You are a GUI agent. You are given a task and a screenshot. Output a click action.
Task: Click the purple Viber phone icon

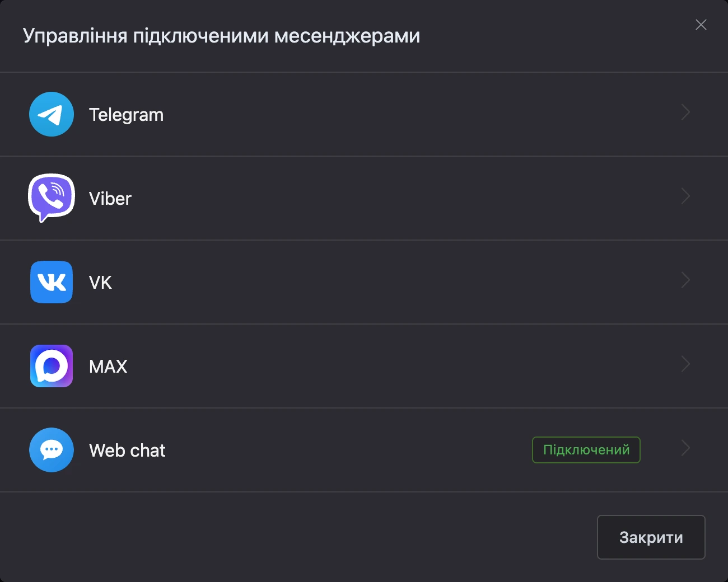pos(52,198)
